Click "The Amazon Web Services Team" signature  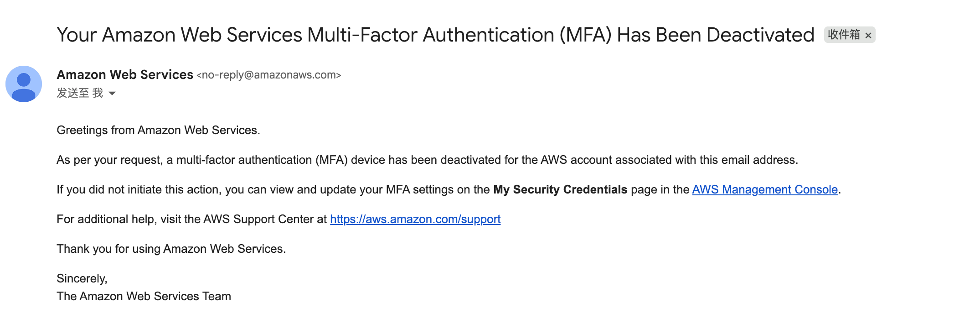[x=144, y=297]
